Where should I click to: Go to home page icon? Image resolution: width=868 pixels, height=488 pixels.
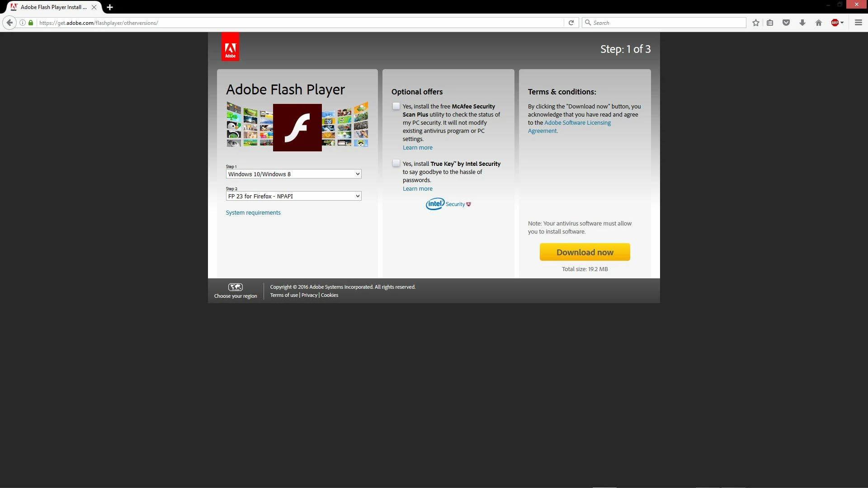(x=818, y=23)
